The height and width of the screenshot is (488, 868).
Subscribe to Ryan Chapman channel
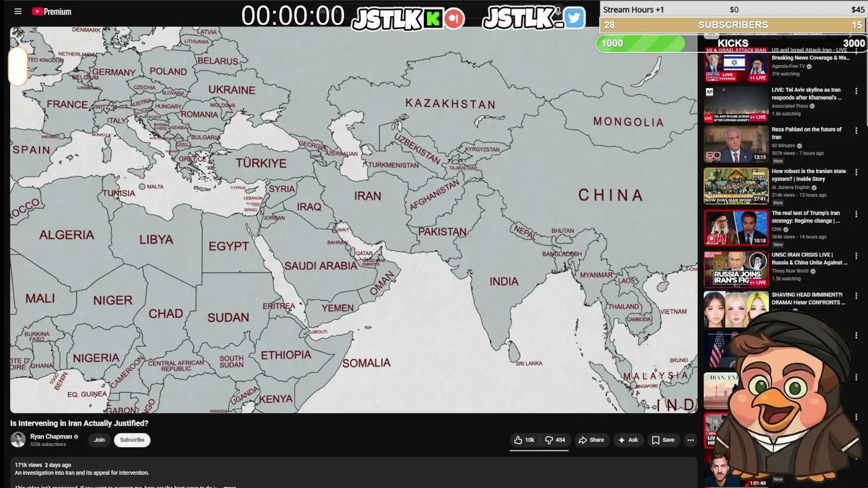pyautogui.click(x=132, y=440)
